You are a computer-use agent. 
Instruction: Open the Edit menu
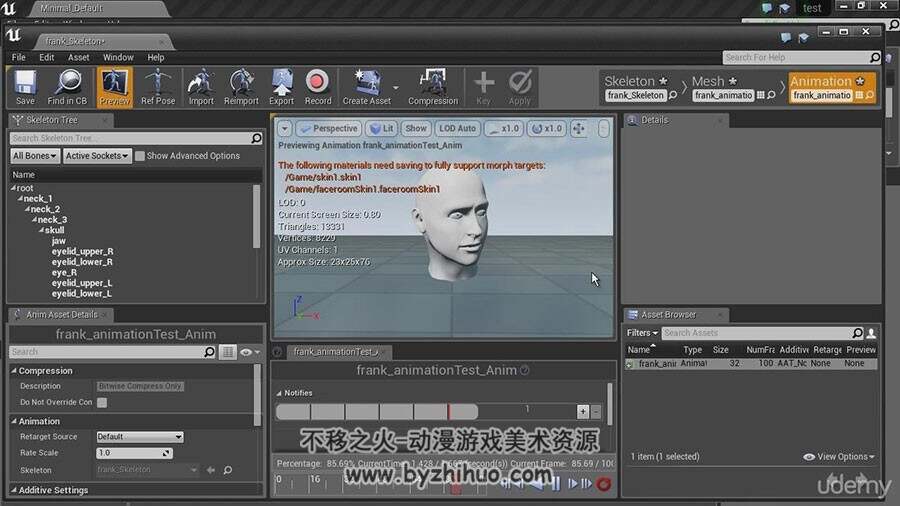pos(46,57)
